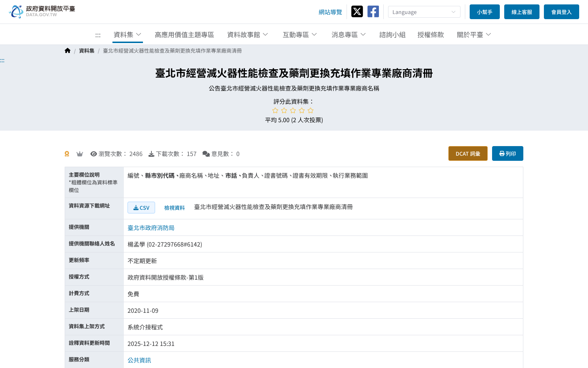Rate dataset with the third star
Screen dimensions: 588x368
293,110
